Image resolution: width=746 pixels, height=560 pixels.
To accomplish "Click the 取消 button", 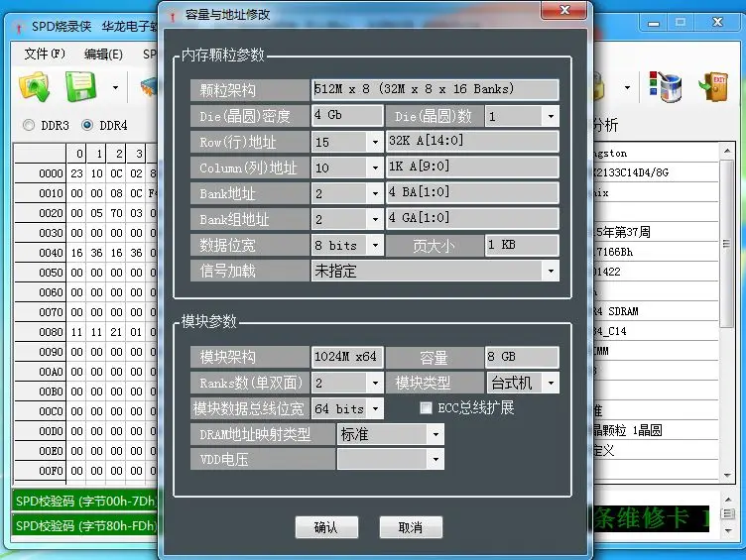I will coord(411,527).
